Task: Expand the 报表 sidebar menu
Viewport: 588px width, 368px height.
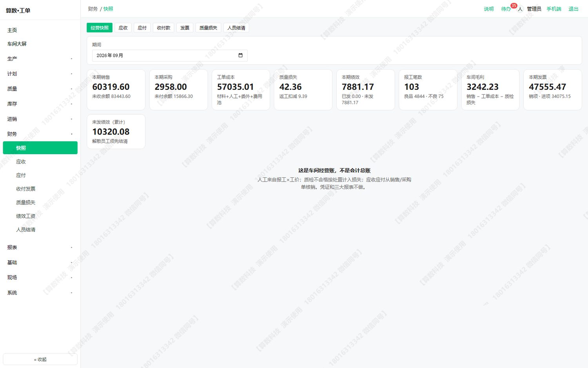Action: pyautogui.click(x=40, y=248)
